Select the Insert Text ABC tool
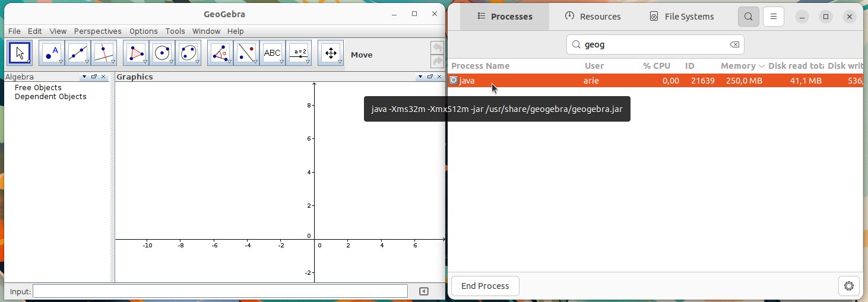This screenshot has width=868, height=302. pyautogui.click(x=273, y=53)
